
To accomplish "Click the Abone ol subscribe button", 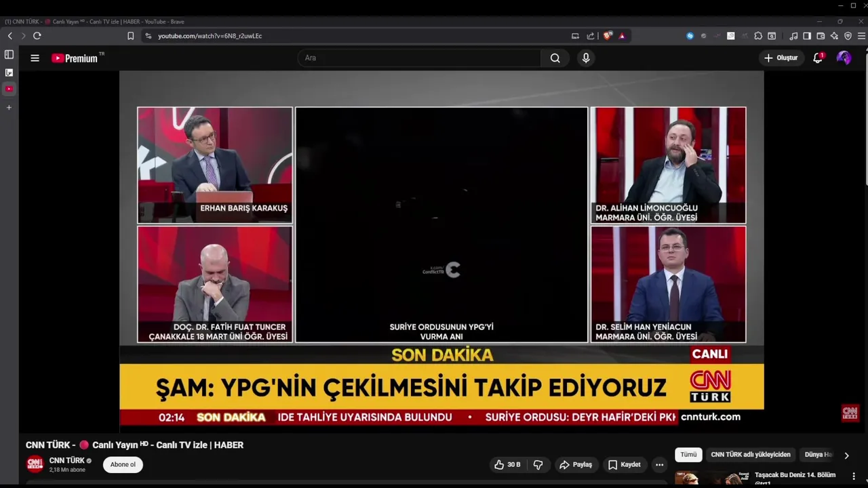I will [123, 464].
